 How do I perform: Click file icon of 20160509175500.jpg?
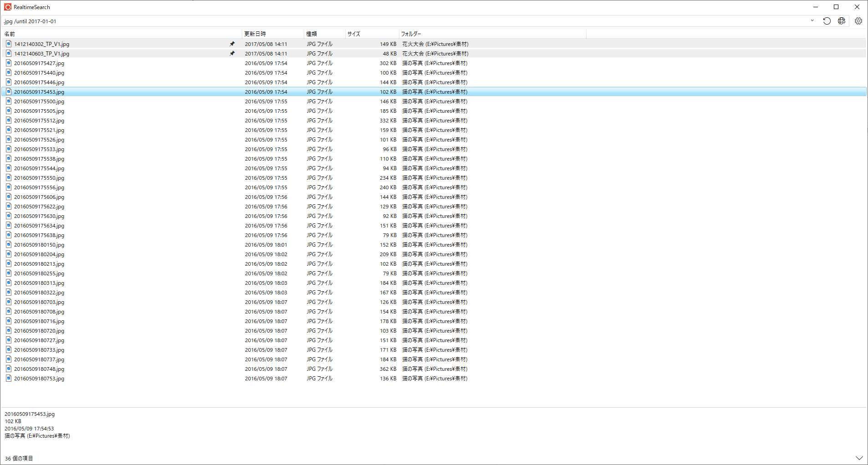9,101
